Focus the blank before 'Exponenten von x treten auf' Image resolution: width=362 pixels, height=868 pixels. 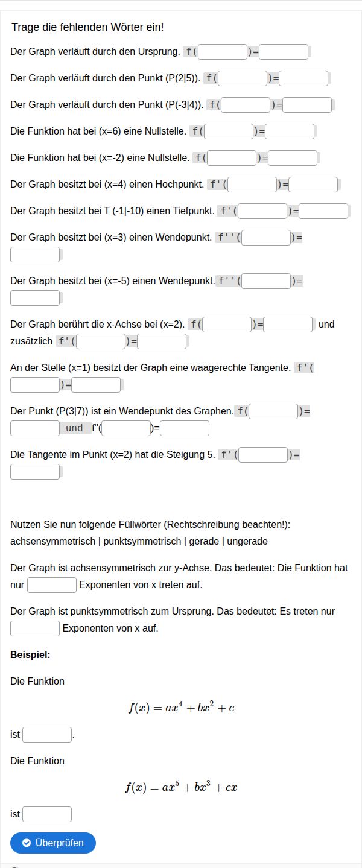tap(52, 585)
